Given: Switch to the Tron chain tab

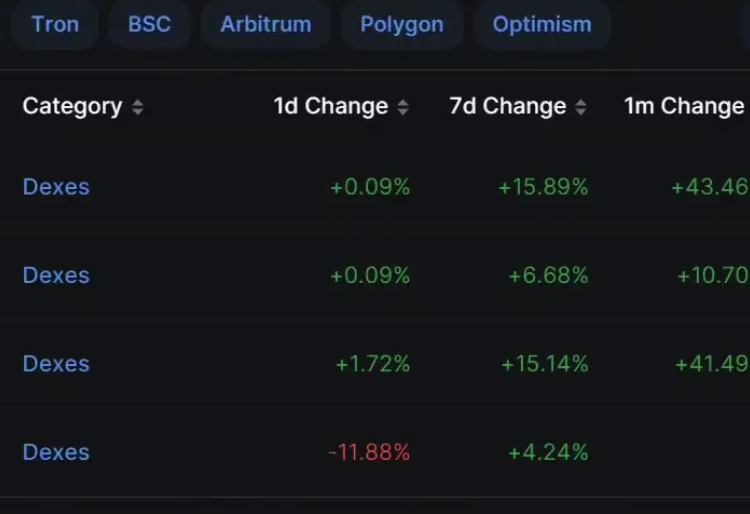Looking at the screenshot, I should 55,24.
